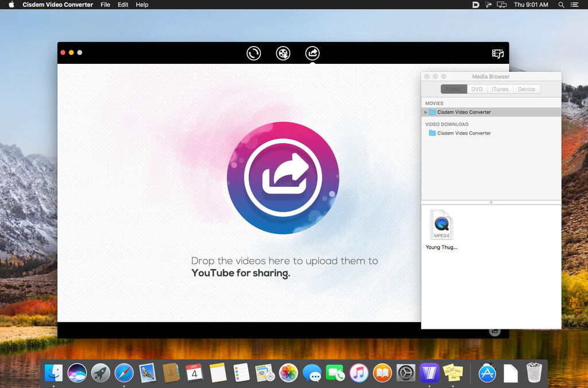The width and height of the screenshot is (588, 388).
Task: Click the large central share icon
Action: pyautogui.click(x=283, y=178)
